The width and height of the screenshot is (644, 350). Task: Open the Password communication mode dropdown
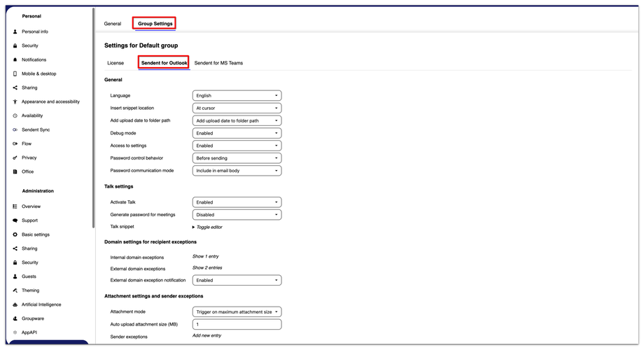point(237,171)
